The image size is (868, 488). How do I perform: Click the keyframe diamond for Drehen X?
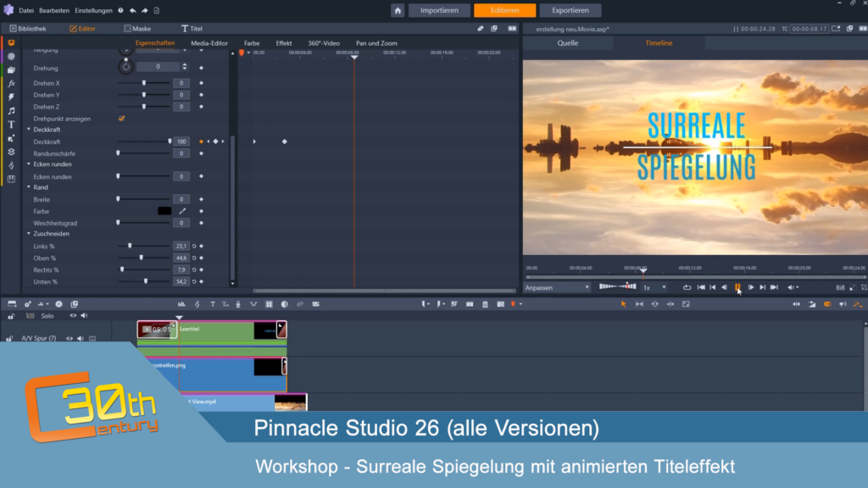202,83
